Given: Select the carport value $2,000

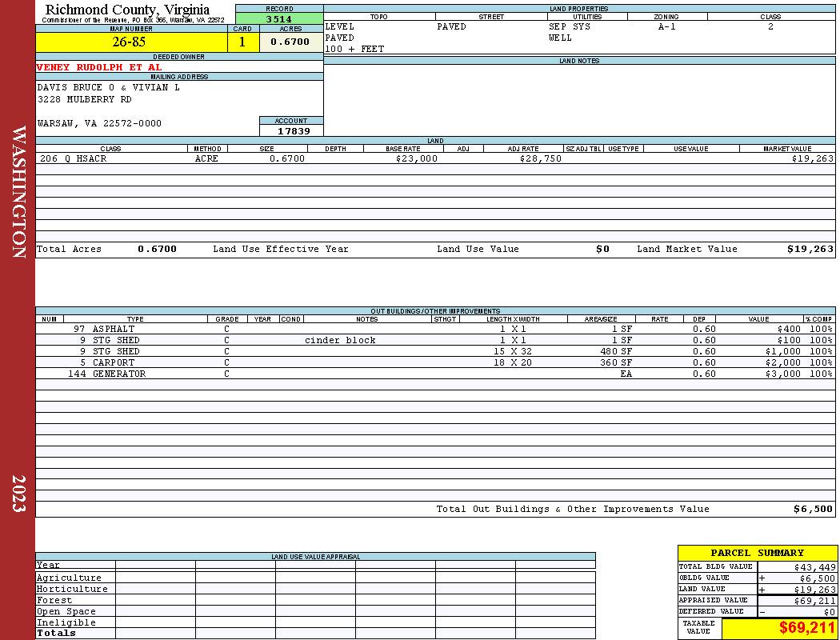Looking at the screenshot, I should (x=783, y=362).
